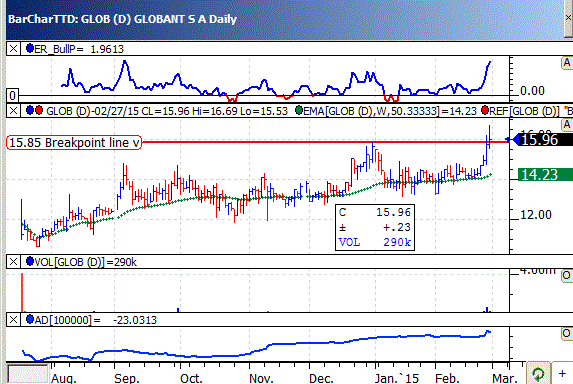This screenshot has width=573, height=384.
Task: Click the green refresh arrow icon
Action: click(538, 374)
